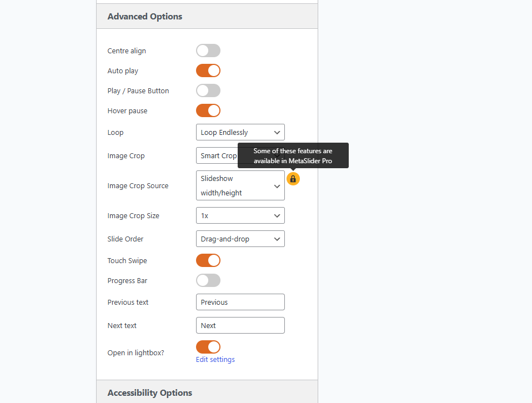Click the Next text input field

coord(240,325)
